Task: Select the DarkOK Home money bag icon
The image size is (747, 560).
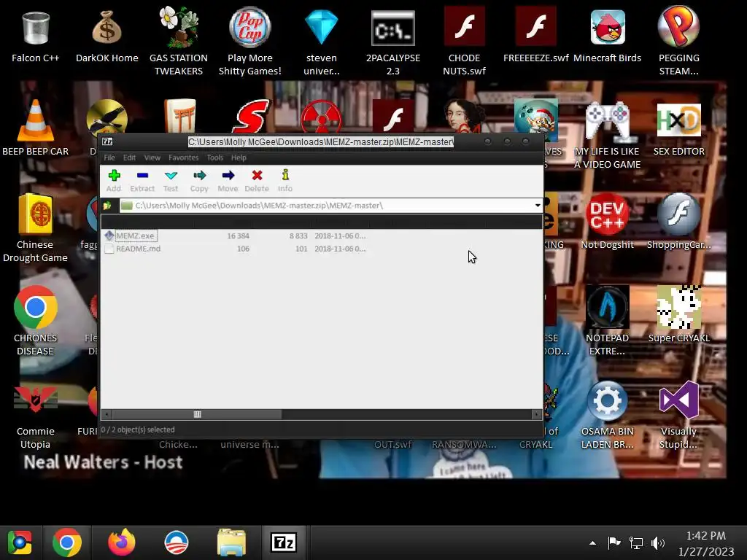Action: coord(107,37)
